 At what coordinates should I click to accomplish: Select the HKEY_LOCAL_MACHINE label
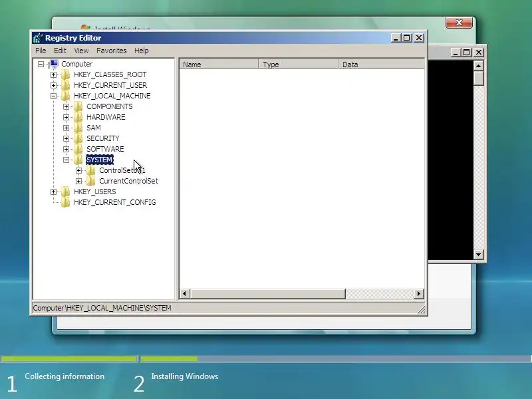[112, 96]
